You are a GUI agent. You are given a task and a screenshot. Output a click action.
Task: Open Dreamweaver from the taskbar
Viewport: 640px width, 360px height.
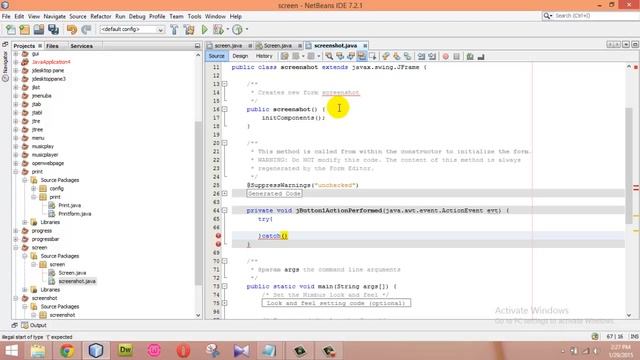click(125, 351)
